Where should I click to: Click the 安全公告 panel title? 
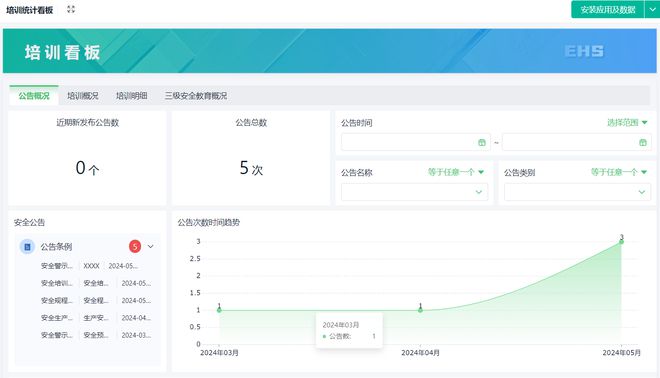click(29, 222)
